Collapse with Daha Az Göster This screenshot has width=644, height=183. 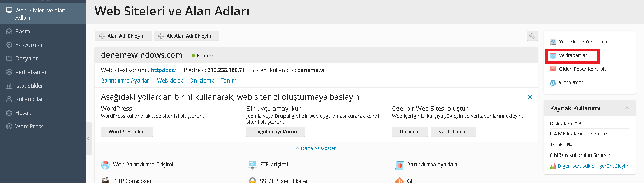(316, 148)
